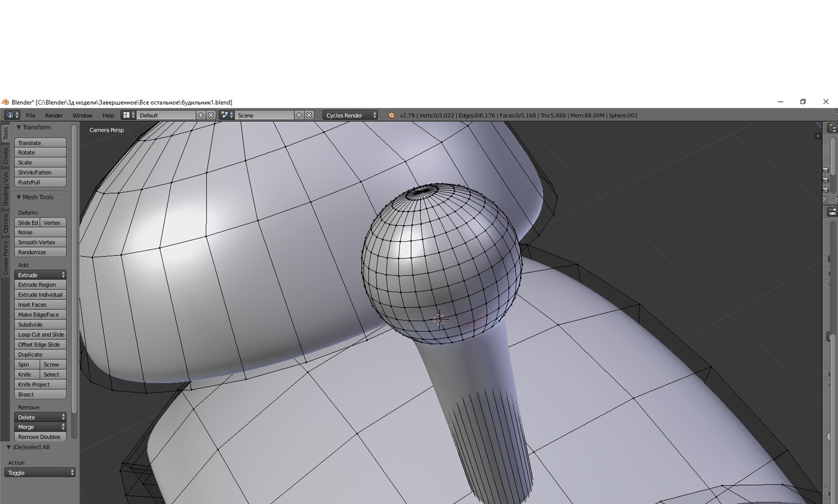838x504 pixels.
Task: Click the Make Edge/Face button
Action: point(40,315)
